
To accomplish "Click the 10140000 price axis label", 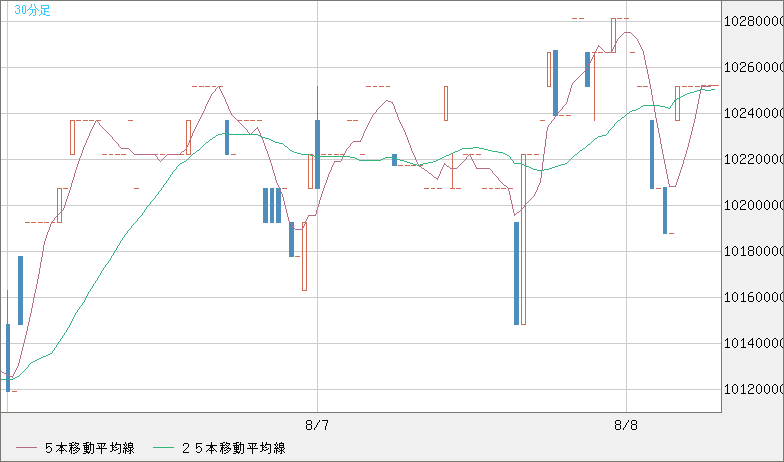I will click(754, 344).
